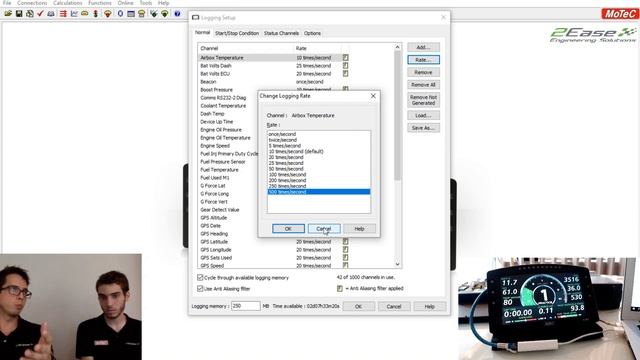Switch to the Normal tab

tap(202, 33)
